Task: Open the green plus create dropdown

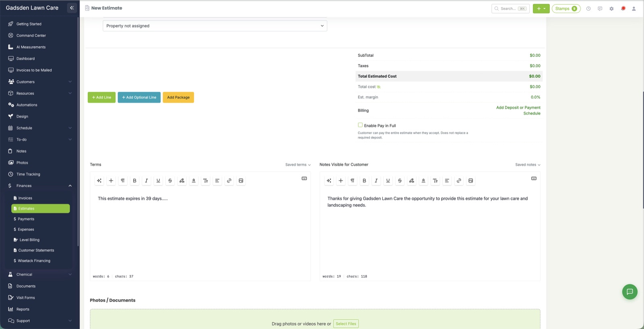Action: pos(541,8)
